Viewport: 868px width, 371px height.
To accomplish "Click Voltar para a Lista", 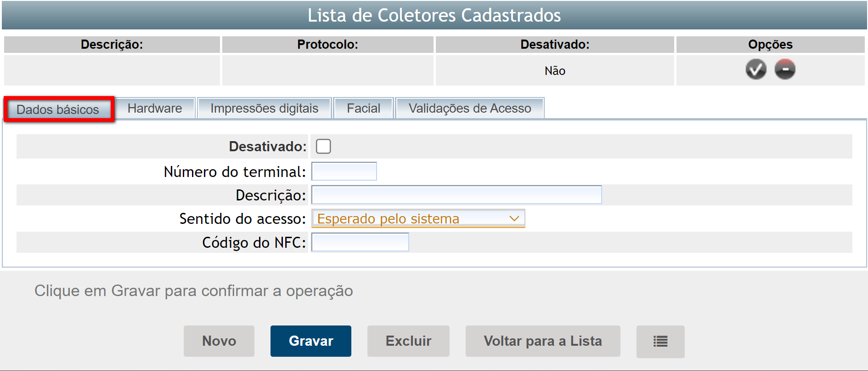I will 542,341.
